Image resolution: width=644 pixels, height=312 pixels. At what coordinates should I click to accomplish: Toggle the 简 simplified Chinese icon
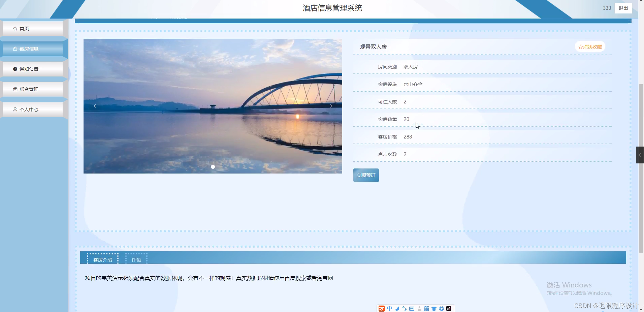coord(426,308)
